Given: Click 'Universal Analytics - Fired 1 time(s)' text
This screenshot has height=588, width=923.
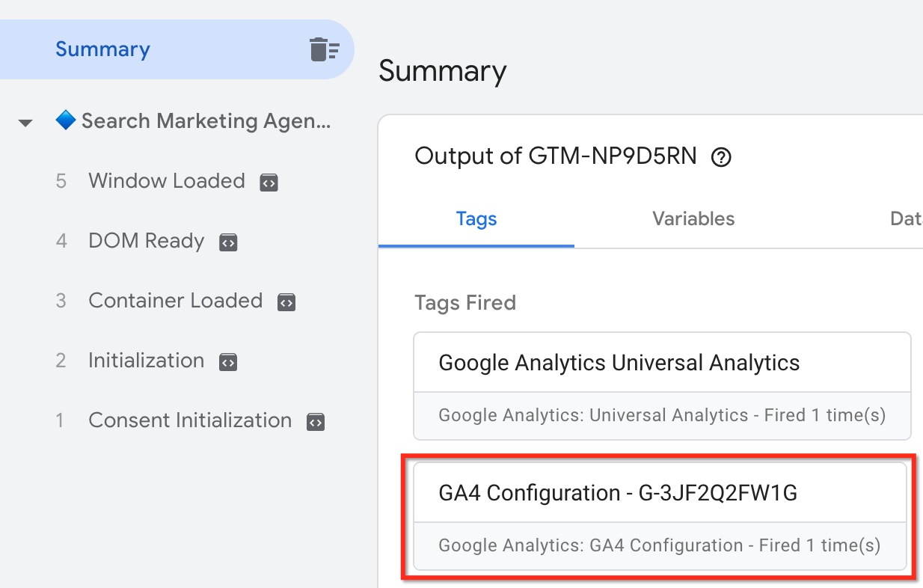Looking at the screenshot, I should [x=738, y=415].
